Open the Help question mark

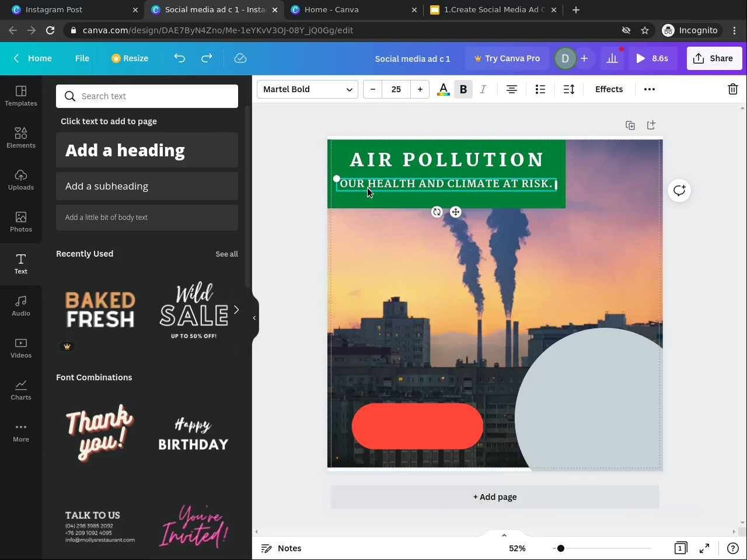coord(733,548)
